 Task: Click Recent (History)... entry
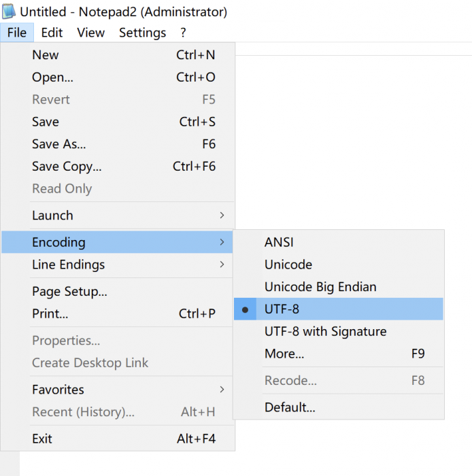point(118,412)
